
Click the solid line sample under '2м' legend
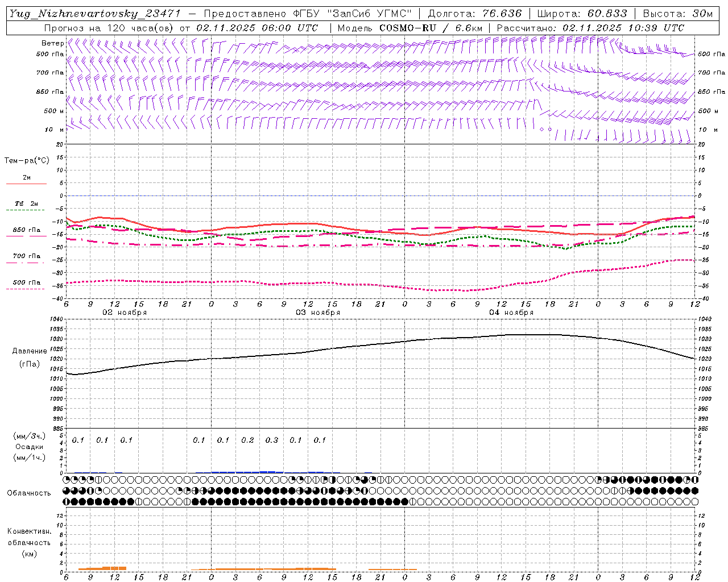point(26,184)
